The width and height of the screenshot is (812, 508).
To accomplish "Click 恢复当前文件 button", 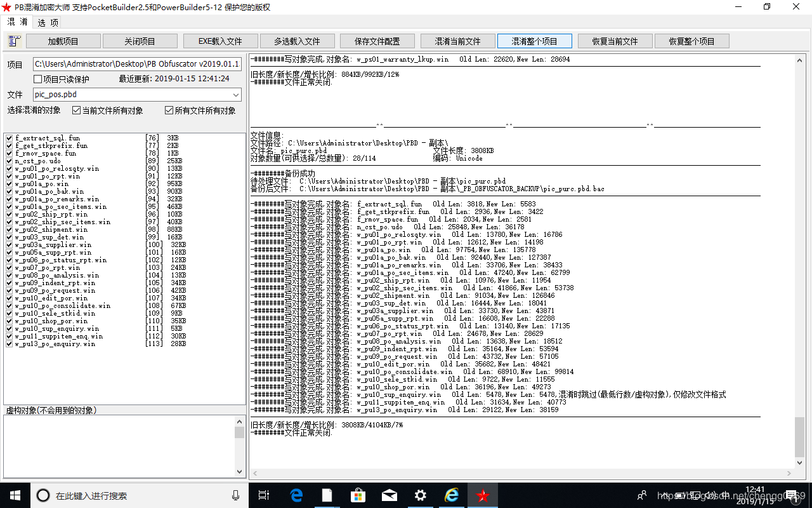I will pos(615,41).
